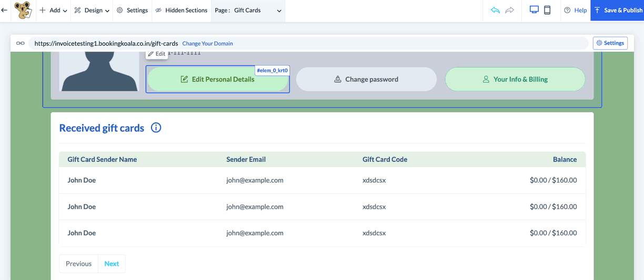
Task: Open the URL bar Settings button
Action: (x=610, y=43)
